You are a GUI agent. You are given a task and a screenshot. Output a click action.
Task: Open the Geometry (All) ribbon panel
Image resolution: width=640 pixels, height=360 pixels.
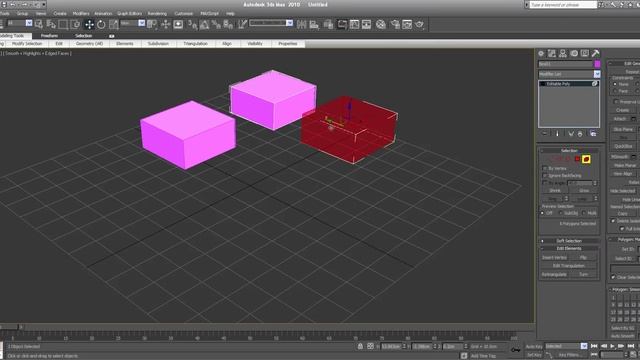coord(89,44)
